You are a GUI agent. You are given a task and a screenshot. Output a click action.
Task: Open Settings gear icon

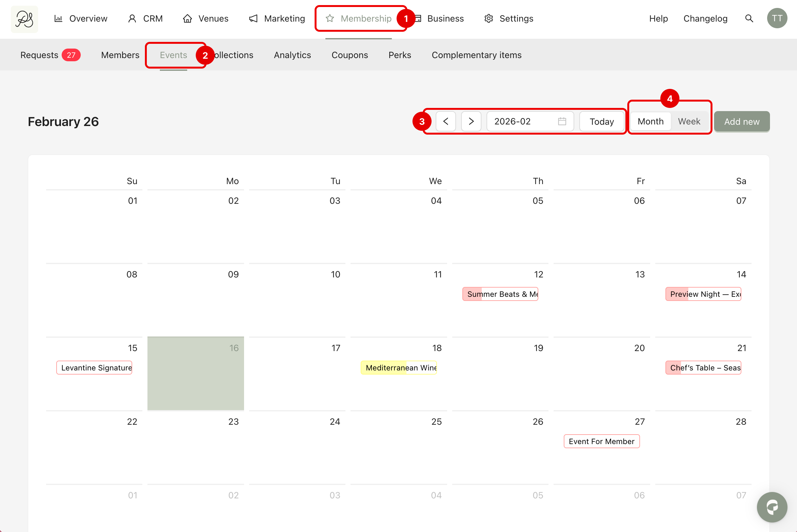click(489, 19)
